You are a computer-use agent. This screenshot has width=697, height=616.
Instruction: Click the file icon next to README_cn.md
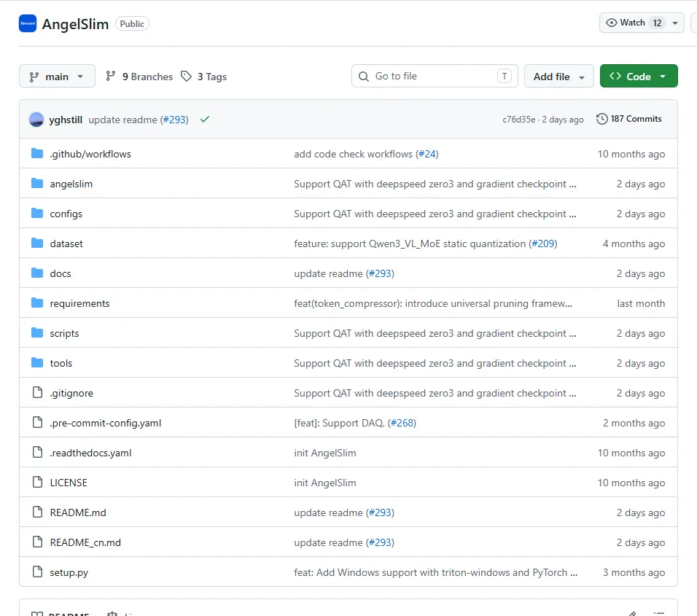[x=38, y=542]
